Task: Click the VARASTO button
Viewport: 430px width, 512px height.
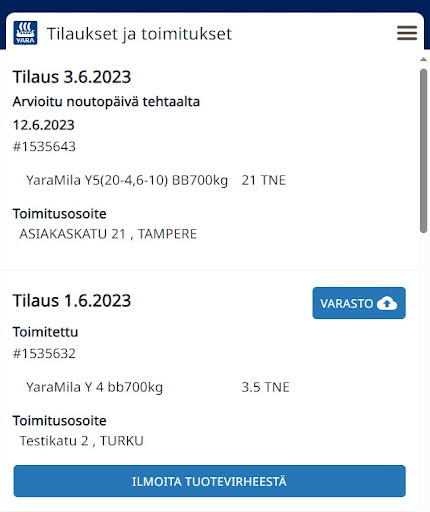Action: point(359,303)
